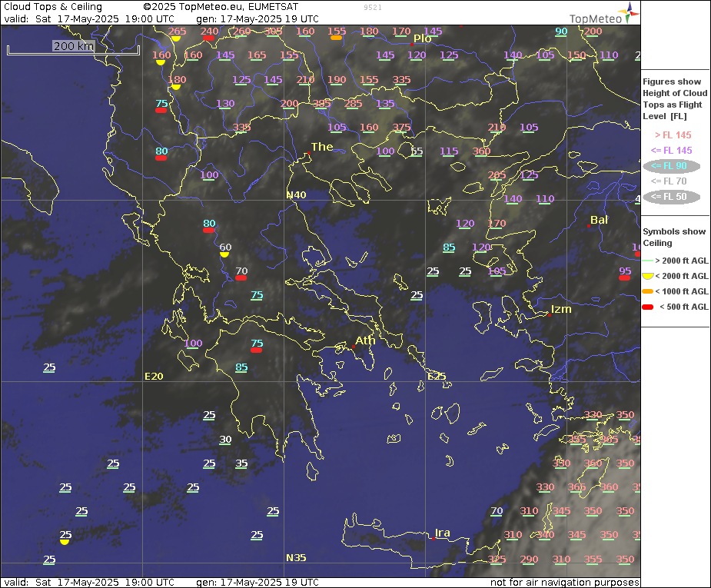711x588 pixels.
Task: Select the '<= FL 50' legend entry
Action: click(671, 197)
